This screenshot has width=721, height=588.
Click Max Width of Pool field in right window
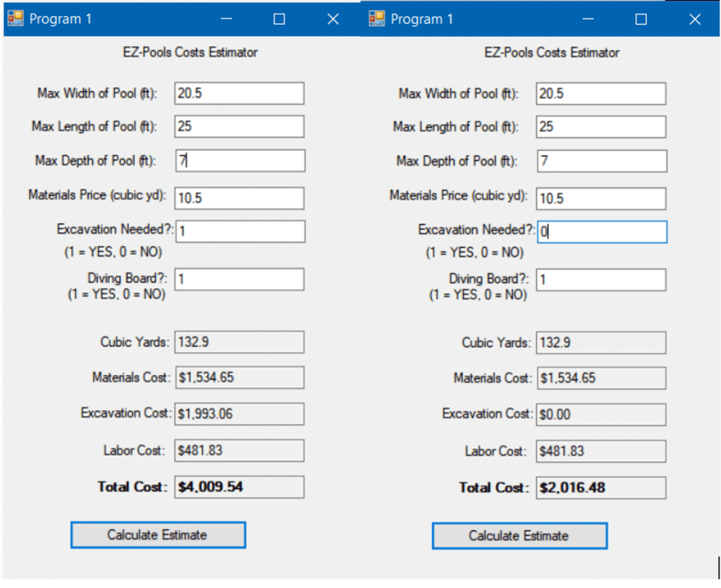tap(601, 94)
